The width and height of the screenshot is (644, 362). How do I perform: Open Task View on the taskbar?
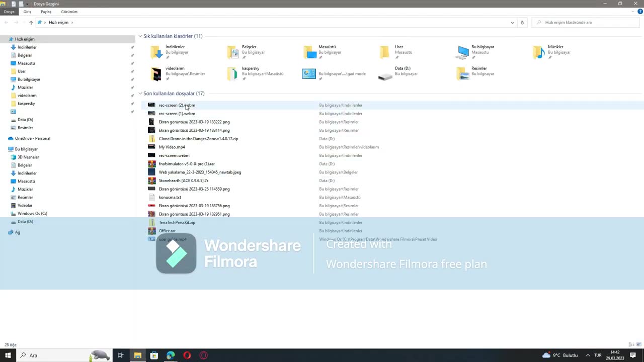[121, 355]
